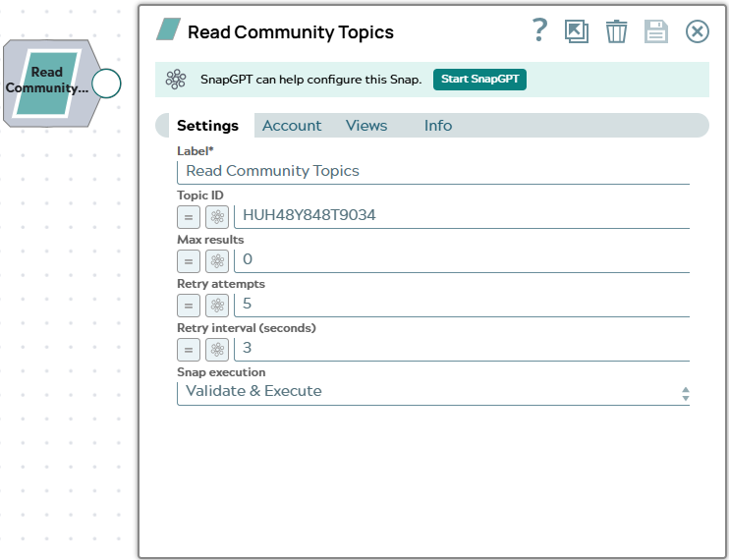Click the Topic ID input field
Screen dimensions: 729x560
462,216
